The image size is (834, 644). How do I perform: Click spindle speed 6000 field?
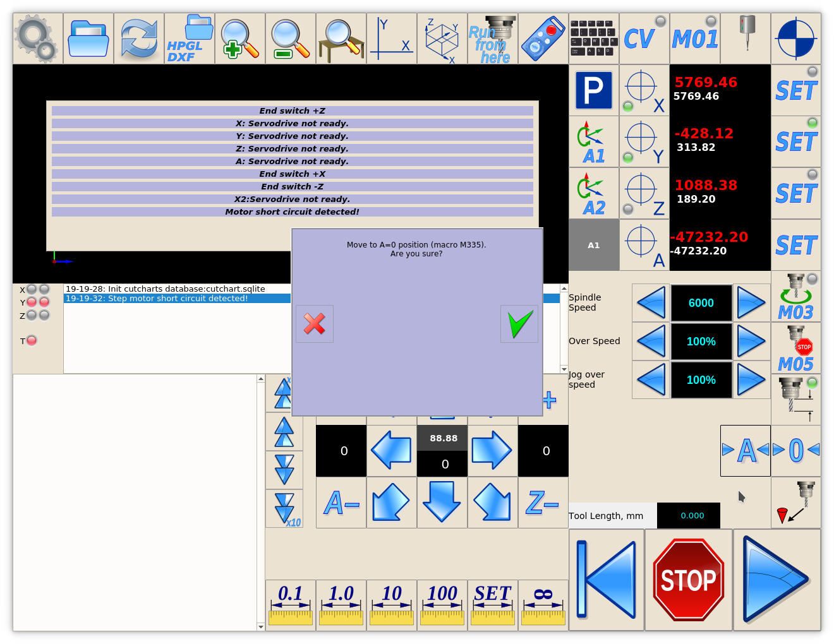(701, 303)
